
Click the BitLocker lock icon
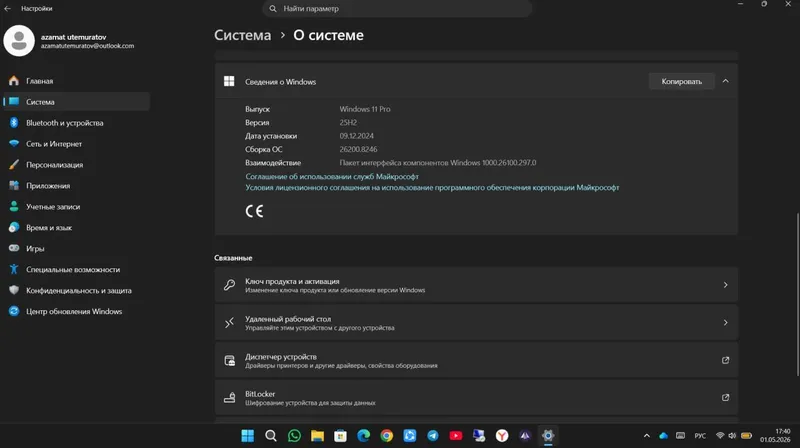click(x=229, y=397)
